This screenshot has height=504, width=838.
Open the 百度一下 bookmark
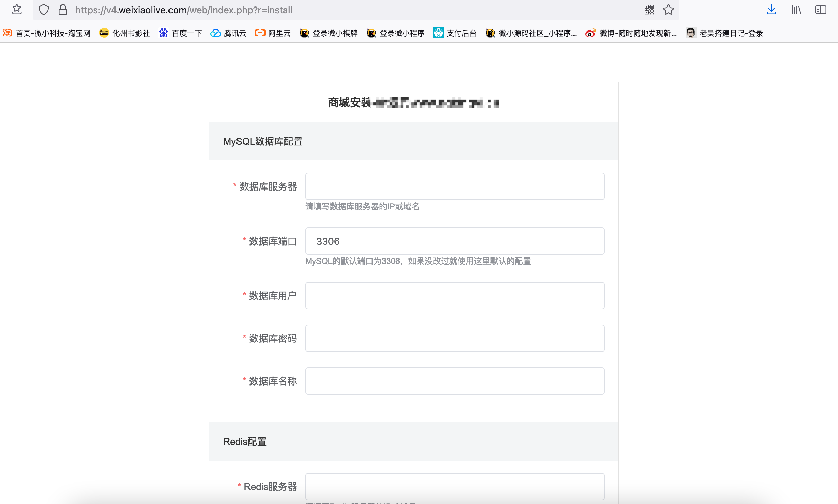(x=180, y=33)
